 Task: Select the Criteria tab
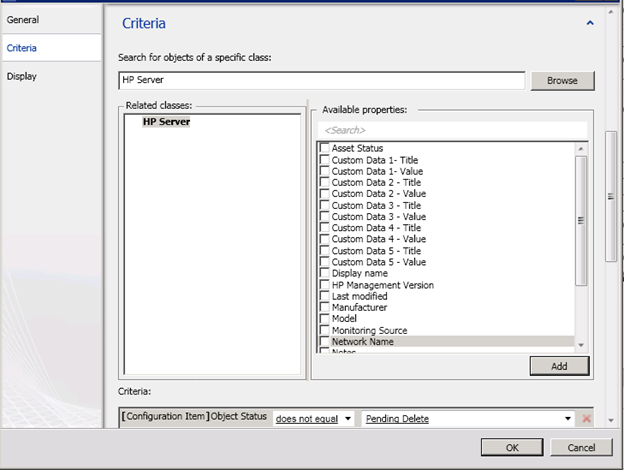(x=23, y=47)
